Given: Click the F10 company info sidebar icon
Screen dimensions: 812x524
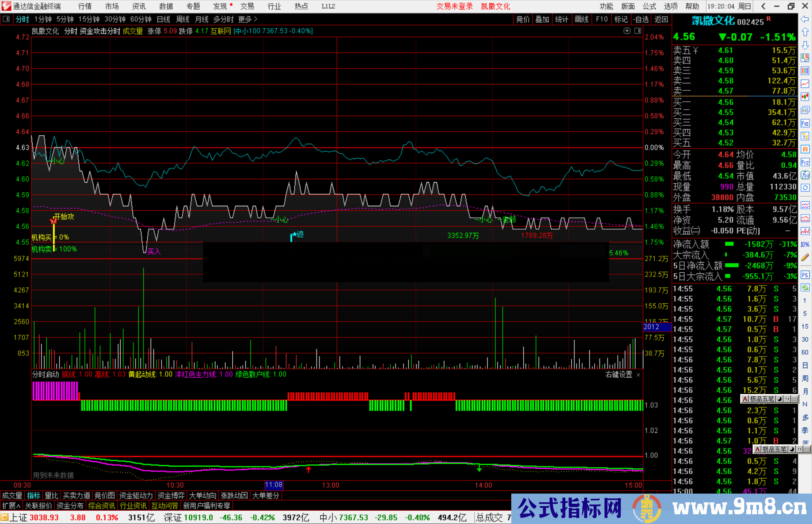Looking at the screenshot, I should (x=805, y=123).
